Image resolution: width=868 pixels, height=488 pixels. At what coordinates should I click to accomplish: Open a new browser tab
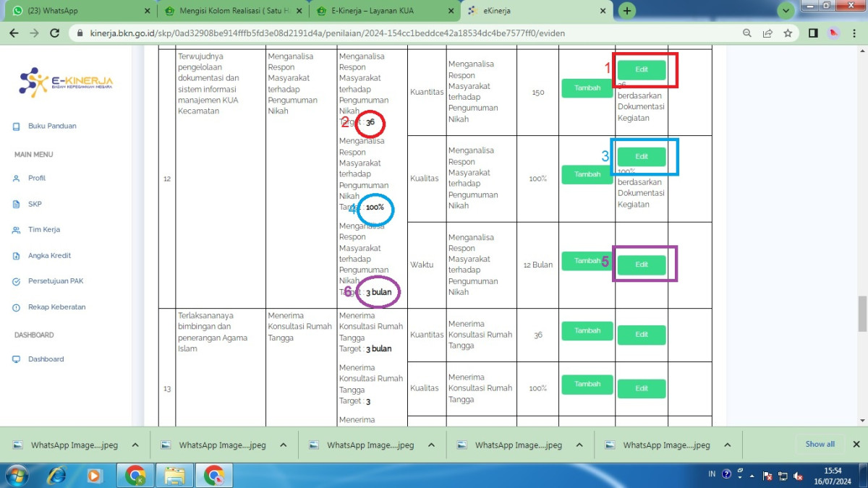tap(627, 10)
